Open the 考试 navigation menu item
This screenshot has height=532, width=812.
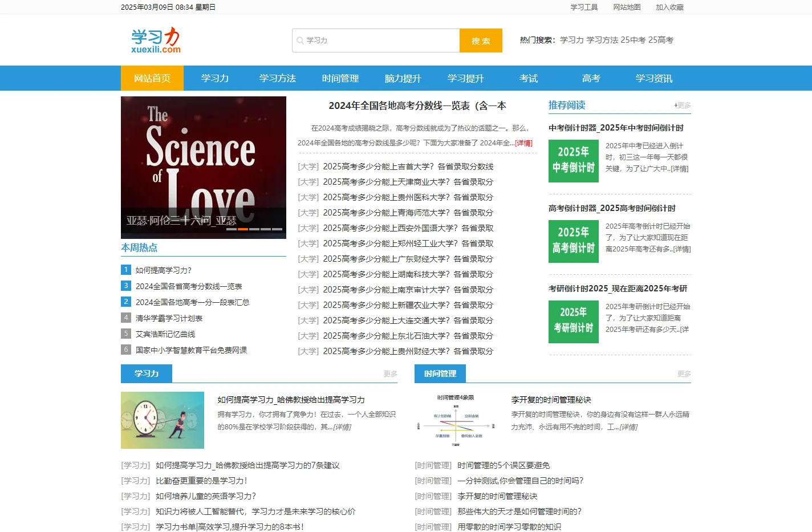coord(529,78)
